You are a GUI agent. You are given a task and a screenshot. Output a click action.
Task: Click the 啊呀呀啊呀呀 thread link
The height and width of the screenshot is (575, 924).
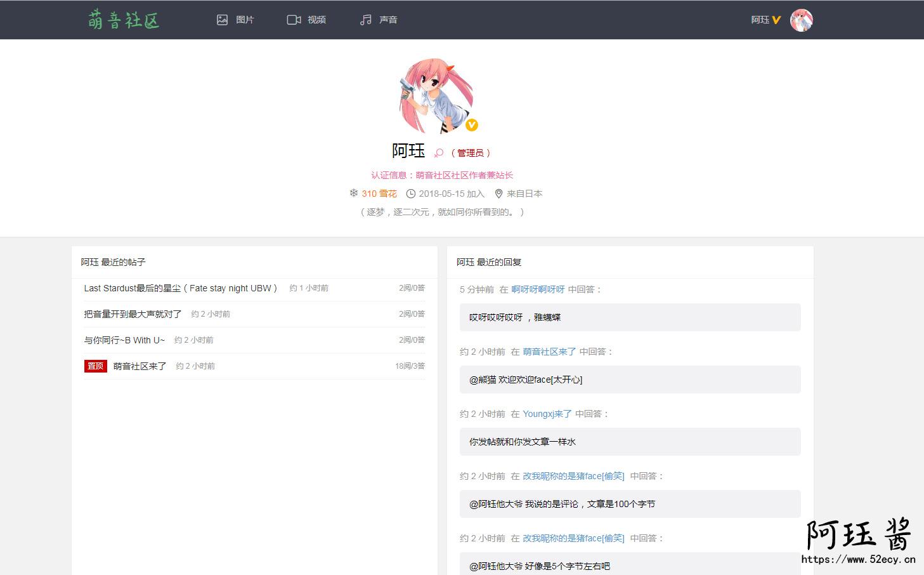[x=538, y=289]
